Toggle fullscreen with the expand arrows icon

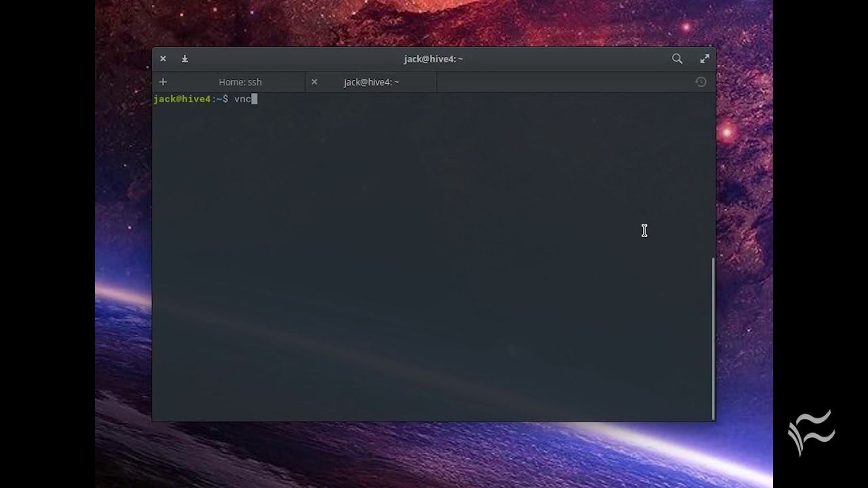pyautogui.click(x=705, y=59)
